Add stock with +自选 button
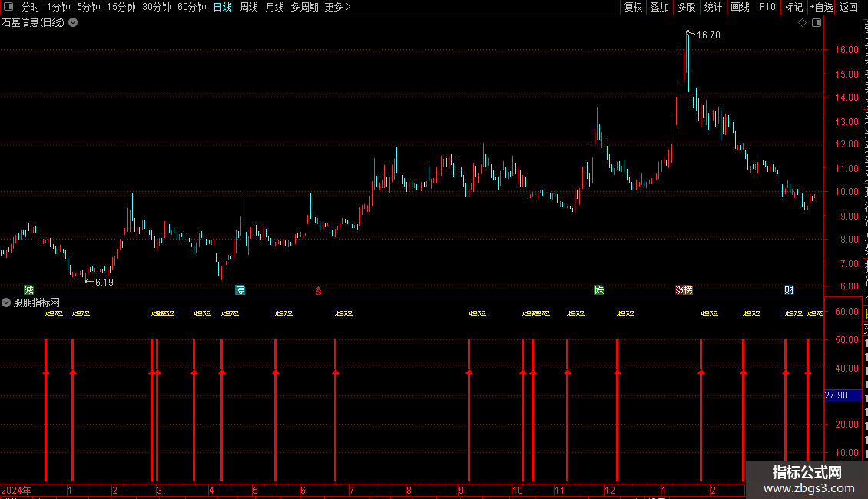This screenshot has width=868, height=499. (821, 7)
